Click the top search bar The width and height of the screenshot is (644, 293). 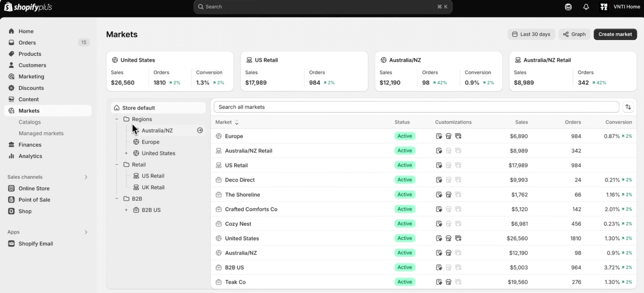(x=323, y=7)
